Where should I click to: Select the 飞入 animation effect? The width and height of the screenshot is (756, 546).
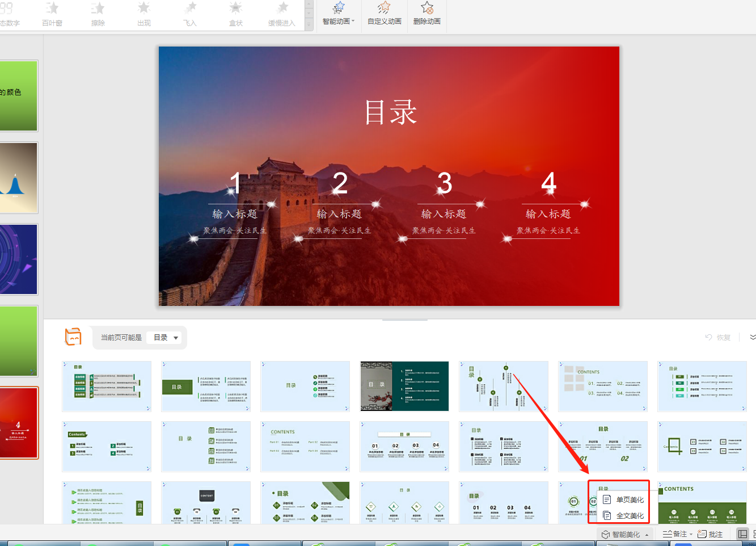189,15
